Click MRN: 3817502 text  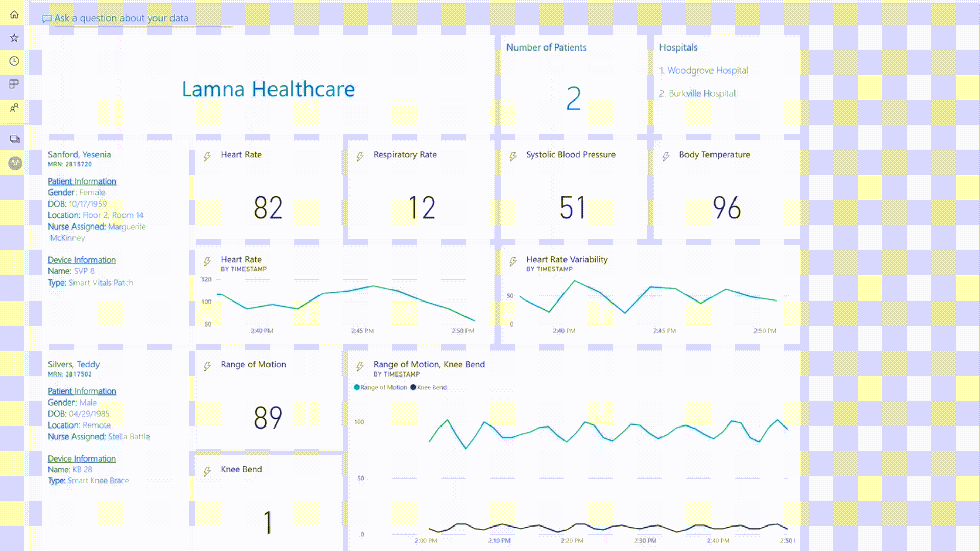[70, 374]
